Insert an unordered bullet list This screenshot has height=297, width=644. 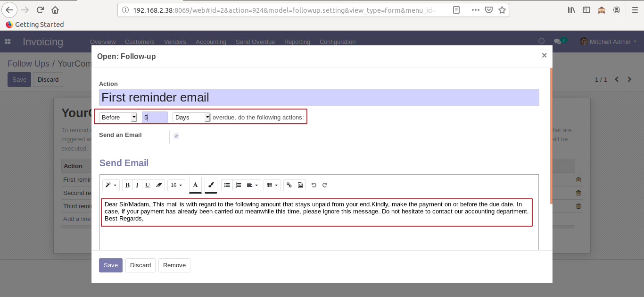pos(227,185)
